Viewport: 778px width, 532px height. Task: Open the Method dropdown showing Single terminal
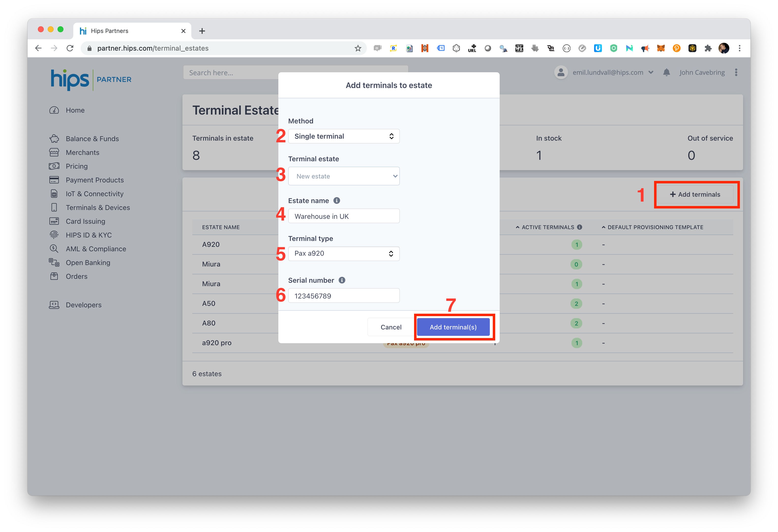(344, 136)
